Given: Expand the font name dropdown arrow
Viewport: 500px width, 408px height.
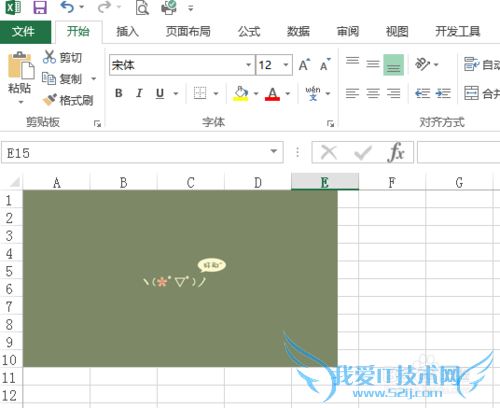Looking at the screenshot, I should [x=249, y=65].
